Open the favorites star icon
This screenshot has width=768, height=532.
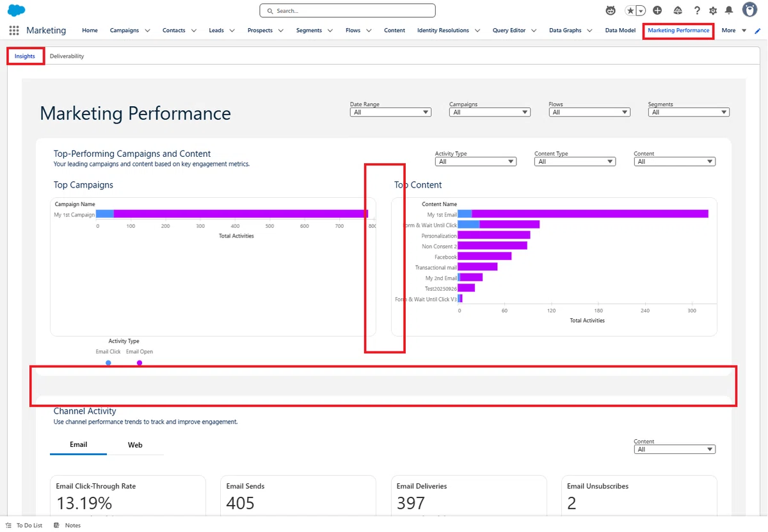pos(630,11)
